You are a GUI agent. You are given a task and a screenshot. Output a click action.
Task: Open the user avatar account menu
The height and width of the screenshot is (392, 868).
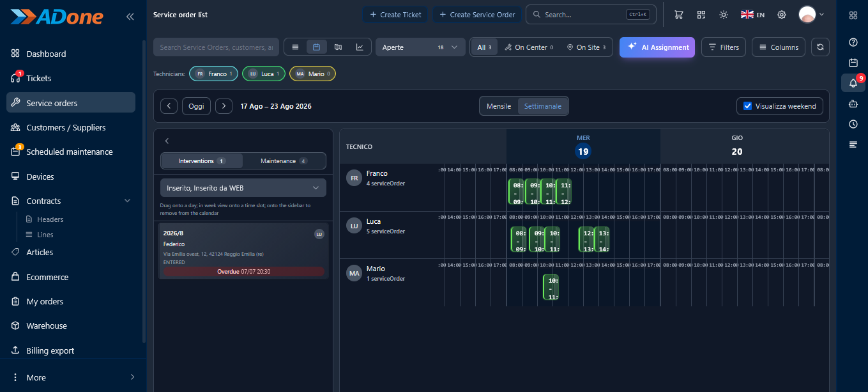(811, 15)
